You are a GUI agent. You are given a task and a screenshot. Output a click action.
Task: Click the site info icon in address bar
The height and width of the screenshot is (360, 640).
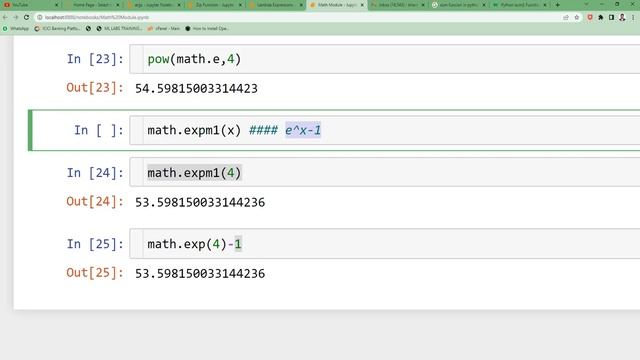[x=40, y=18]
